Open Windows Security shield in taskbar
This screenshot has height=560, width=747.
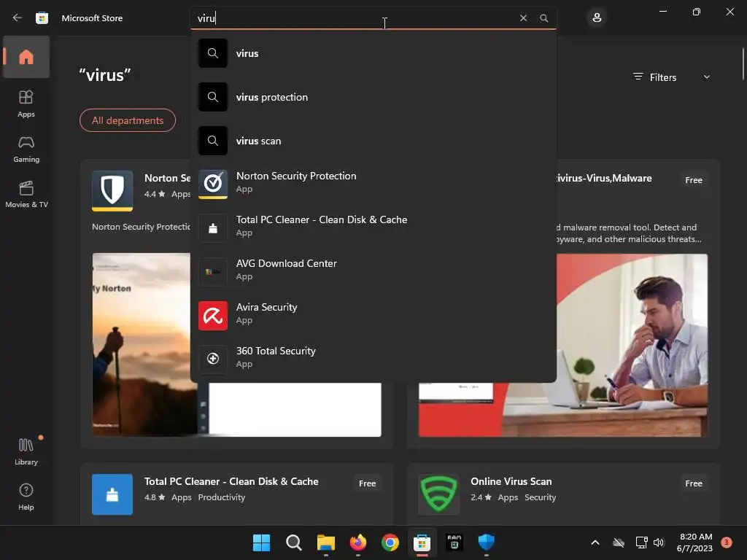point(487,542)
